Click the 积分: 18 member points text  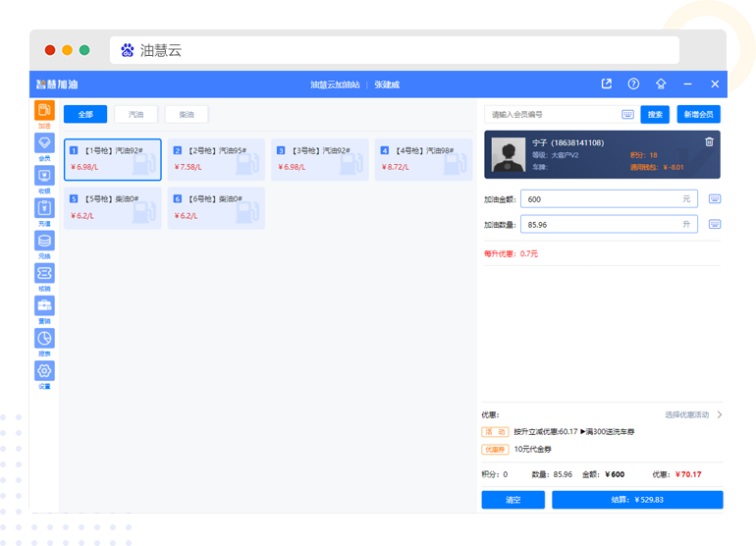(x=644, y=155)
